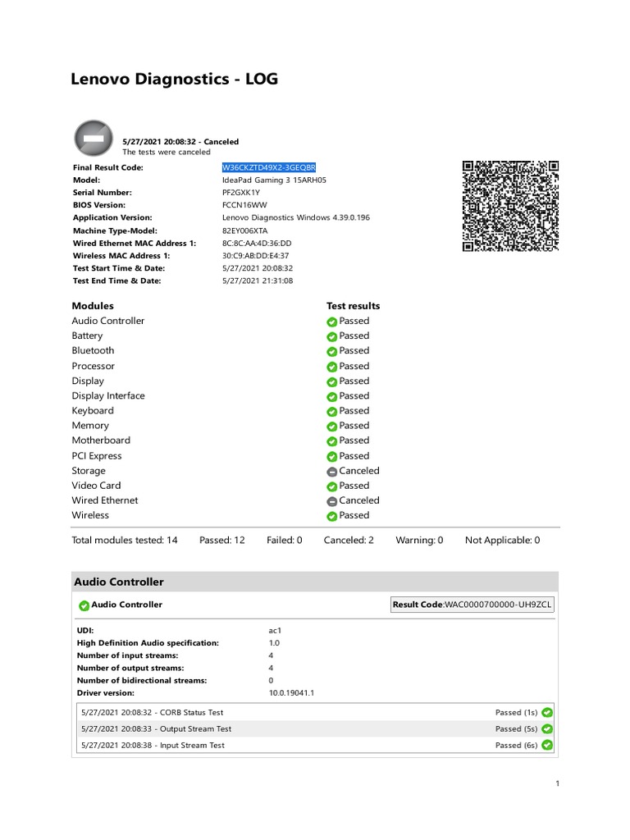Click the Bluetooth row's green passed icon
This screenshot has height=840, width=630.
click(x=331, y=351)
